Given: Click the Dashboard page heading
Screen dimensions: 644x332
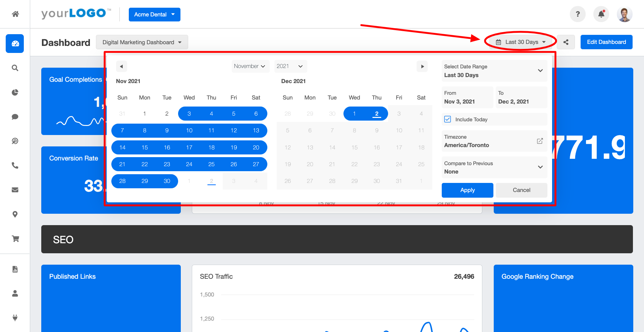Looking at the screenshot, I should click(x=66, y=43).
